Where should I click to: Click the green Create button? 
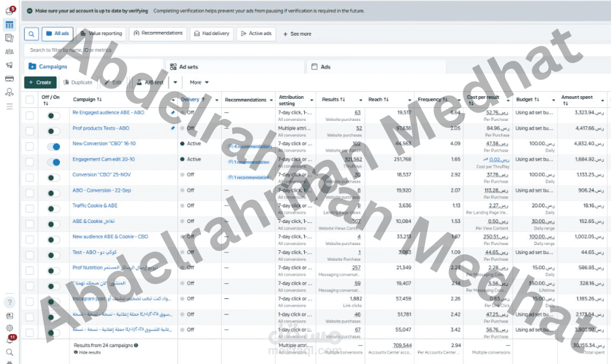click(x=40, y=83)
